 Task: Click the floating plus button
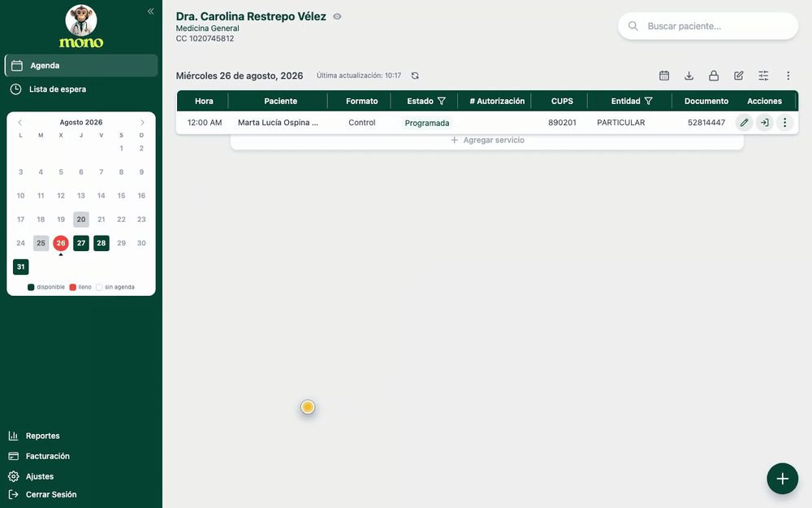783,479
